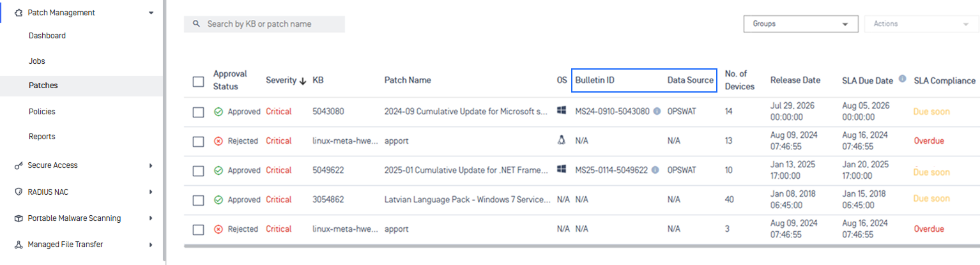Check the box for the apport patch with 13 devices
This screenshot has height=265, width=980.
(x=198, y=142)
